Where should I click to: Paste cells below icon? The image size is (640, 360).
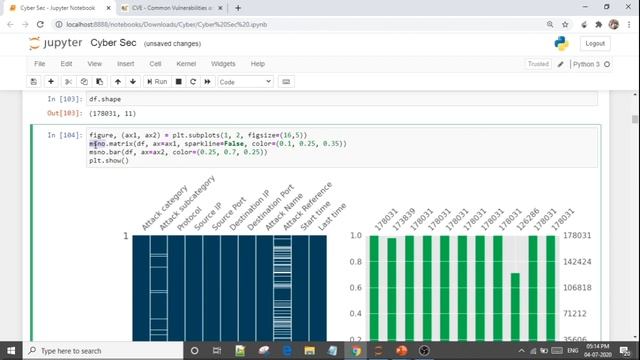click(100, 82)
